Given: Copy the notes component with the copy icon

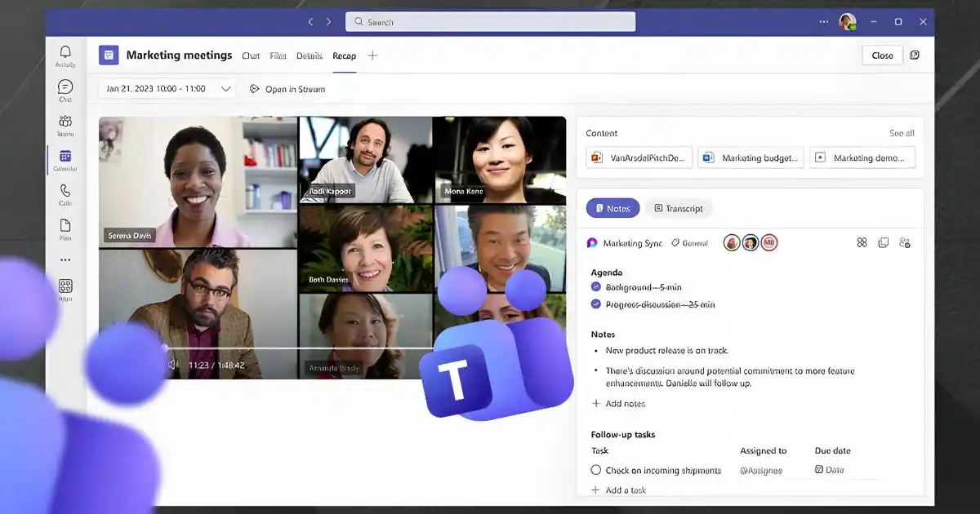Looking at the screenshot, I should tap(883, 243).
